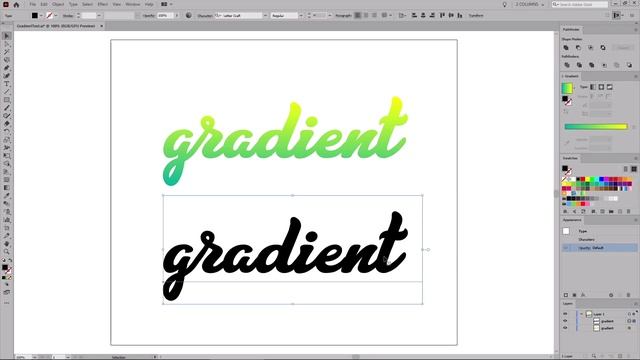The width and height of the screenshot is (640, 360).
Task: Set paragraph alignment to left
Action: pos(358,16)
